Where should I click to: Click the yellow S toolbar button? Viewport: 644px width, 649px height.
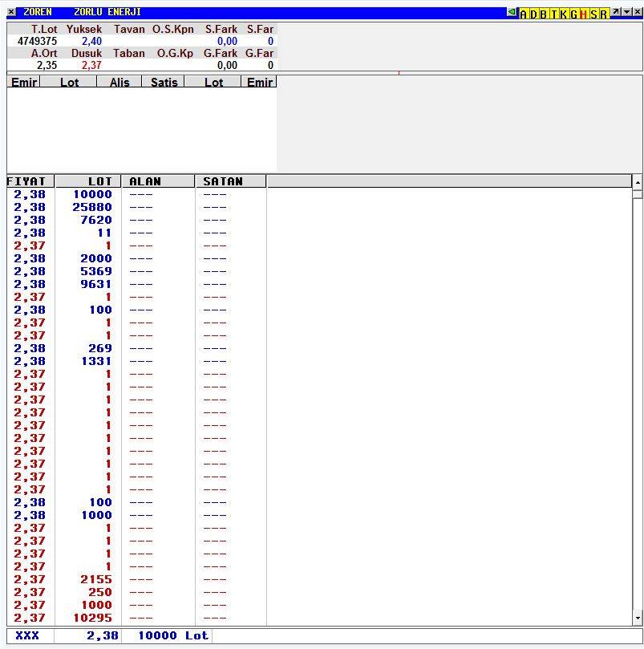click(x=593, y=14)
